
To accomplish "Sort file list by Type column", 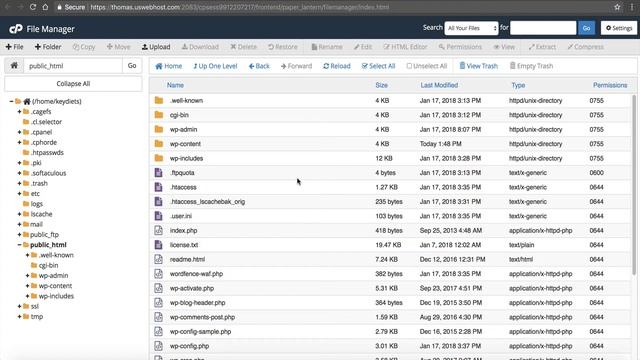I will pyautogui.click(x=518, y=85).
